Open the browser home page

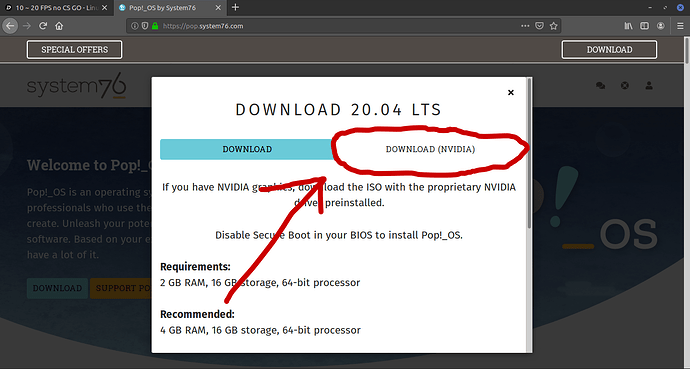coord(59,26)
